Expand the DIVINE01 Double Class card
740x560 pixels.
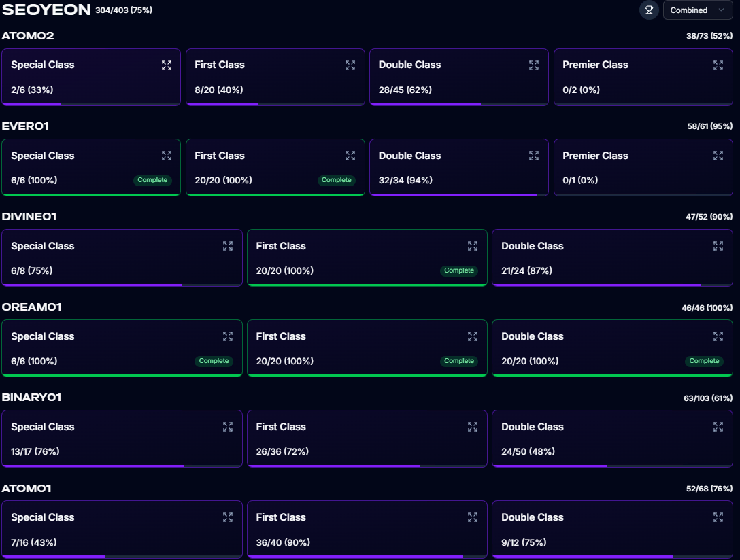718,246
